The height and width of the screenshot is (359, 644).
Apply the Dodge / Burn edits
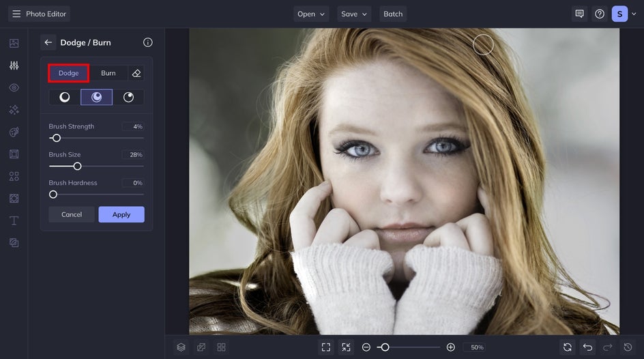[121, 214]
